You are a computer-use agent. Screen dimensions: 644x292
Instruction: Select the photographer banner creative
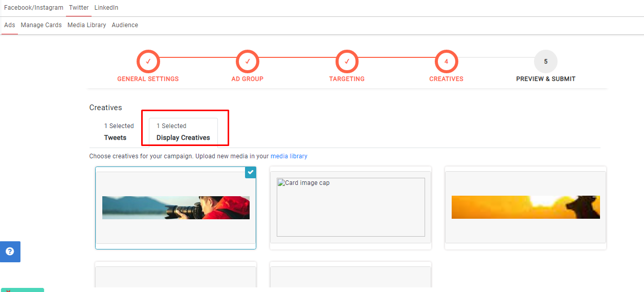pyautogui.click(x=175, y=207)
